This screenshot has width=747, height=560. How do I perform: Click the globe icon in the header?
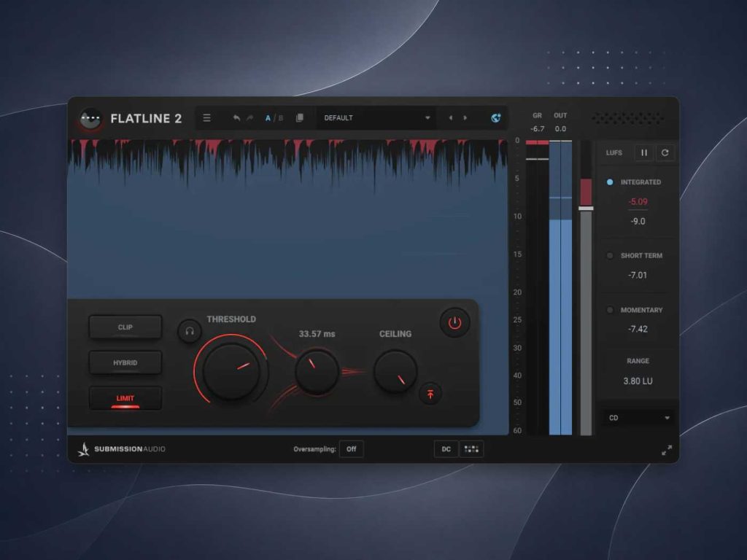[x=495, y=117]
